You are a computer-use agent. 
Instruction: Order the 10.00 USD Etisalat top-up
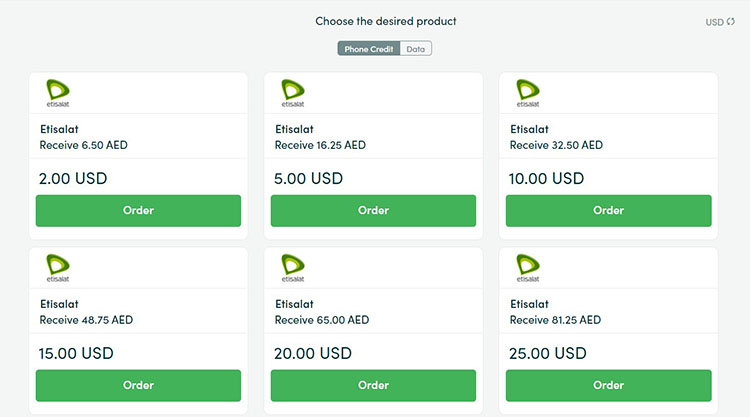(608, 210)
